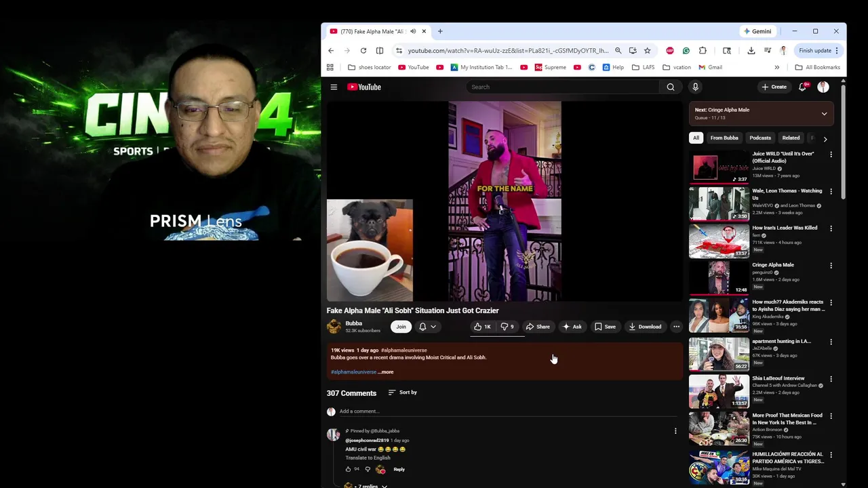Open options for Juice WRLD Until It's Over video
868x488 pixels.
[831, 155]
